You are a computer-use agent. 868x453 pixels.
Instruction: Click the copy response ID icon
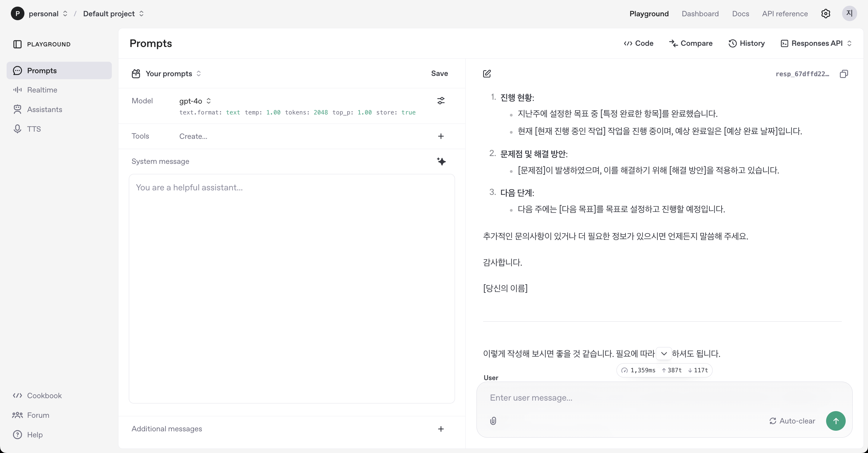pyautogui.click(x=844, y=74)
